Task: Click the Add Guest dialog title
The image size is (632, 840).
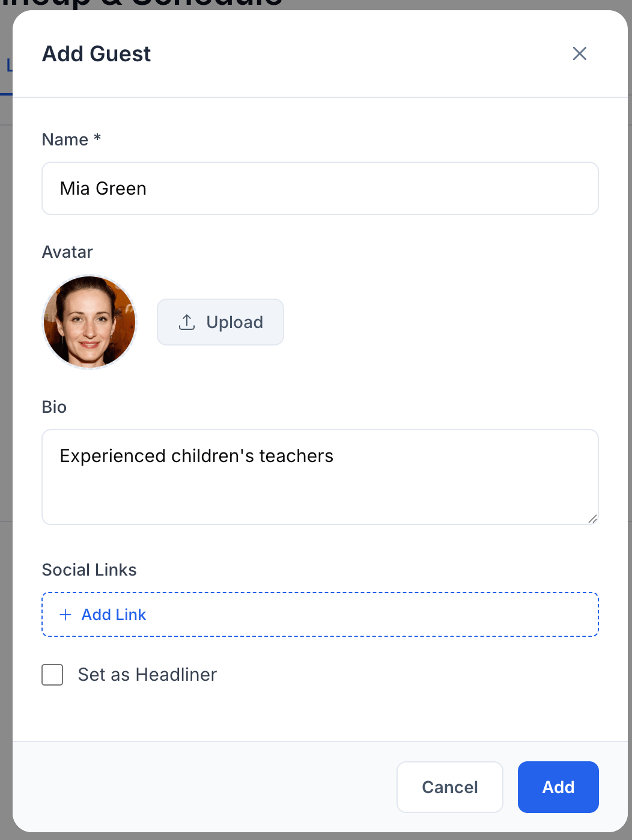Action: click(96, 53)
